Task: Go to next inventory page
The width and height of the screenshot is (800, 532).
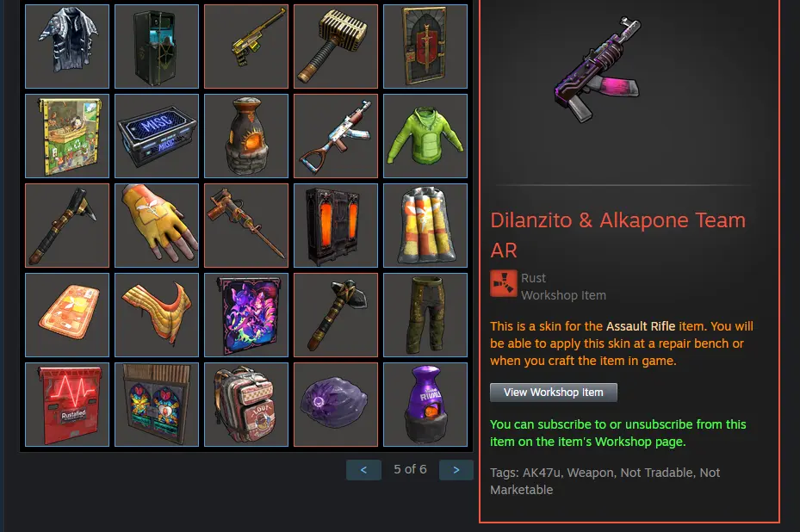Action: point(456,470)
